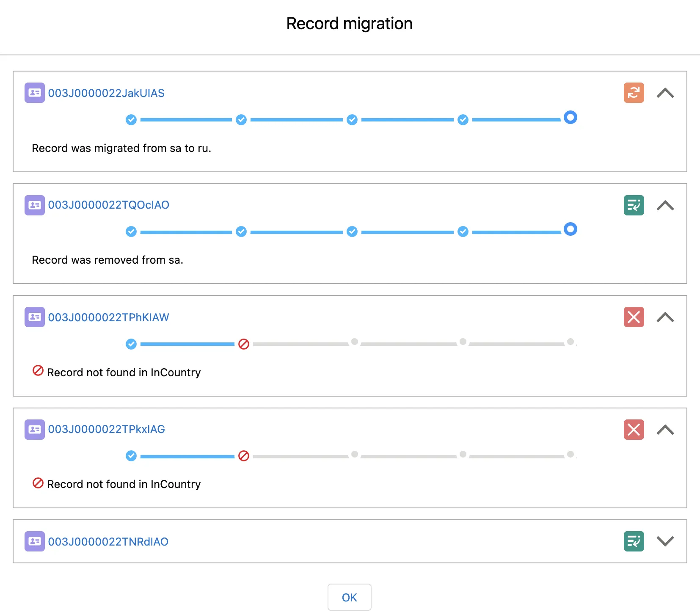Click the purple contact card icon beside 003J0000022JakUIAS
Viewport: 700px width, 612px height.
tap(34, 93)
